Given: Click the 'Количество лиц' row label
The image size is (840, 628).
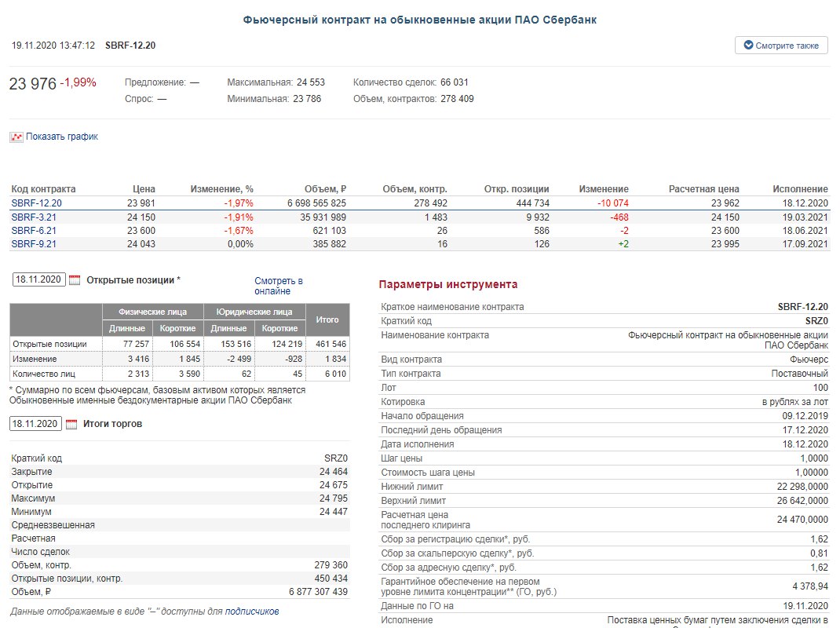Looking at the screenshot, I should click(x=44, y=374).
